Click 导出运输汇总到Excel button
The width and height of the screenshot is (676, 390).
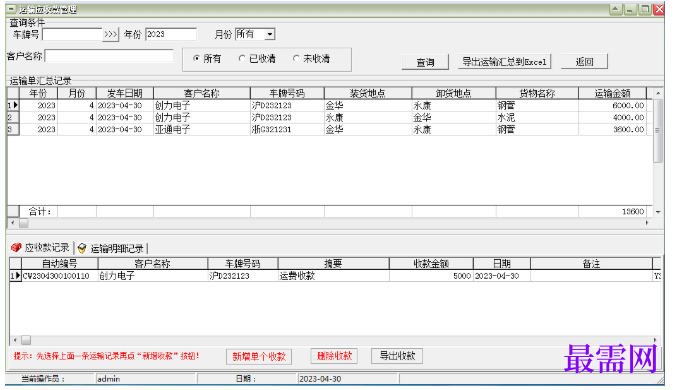pos(504,62)
